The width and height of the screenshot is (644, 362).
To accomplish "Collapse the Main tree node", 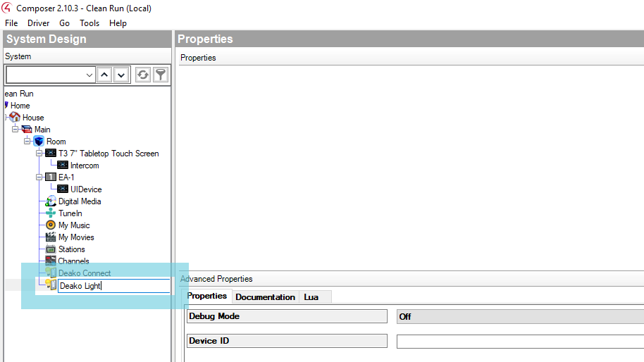I will [16, 130].
